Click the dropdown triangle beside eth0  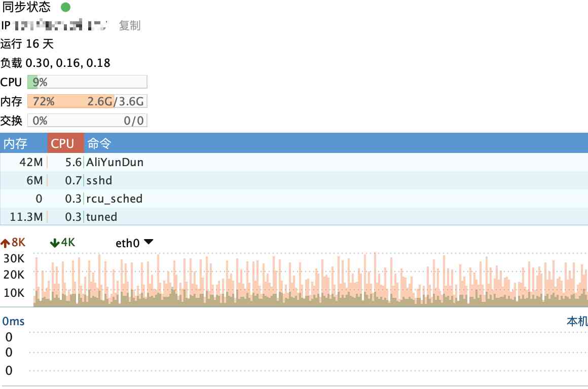[149, 242]
